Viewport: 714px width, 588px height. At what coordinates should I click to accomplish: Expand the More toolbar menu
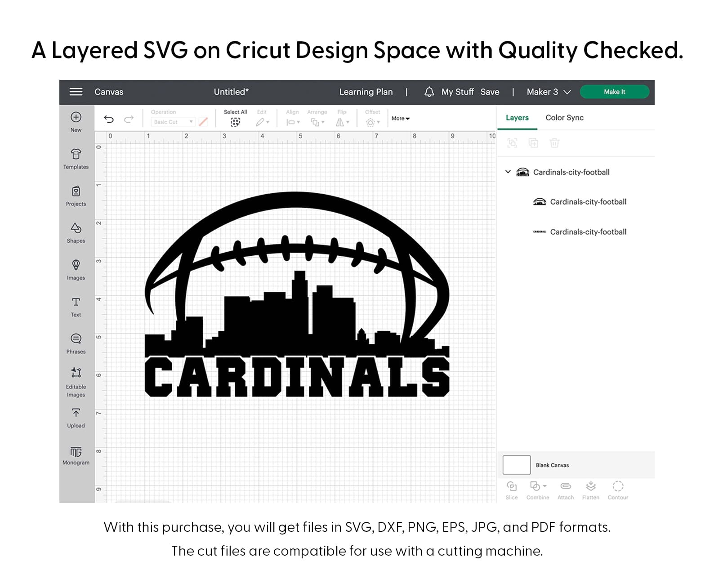coord(400,119)
